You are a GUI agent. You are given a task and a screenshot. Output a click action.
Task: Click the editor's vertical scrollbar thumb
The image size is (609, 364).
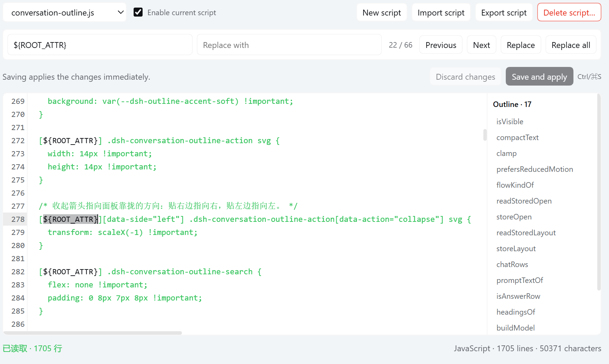coord(485,135)
